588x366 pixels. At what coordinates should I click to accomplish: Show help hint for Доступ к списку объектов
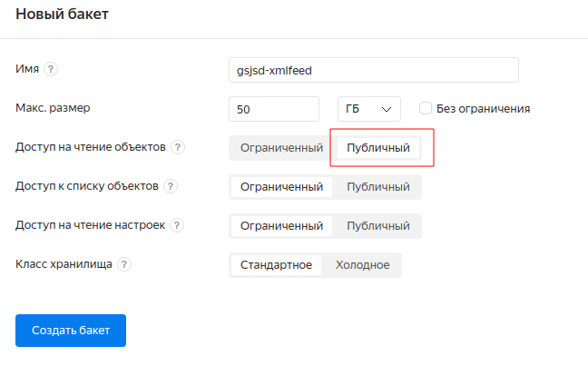[171, 186]
